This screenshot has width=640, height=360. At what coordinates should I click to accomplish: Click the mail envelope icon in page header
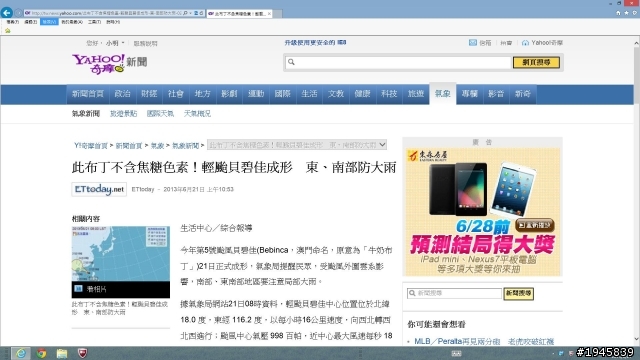click(x=473, y=42)
